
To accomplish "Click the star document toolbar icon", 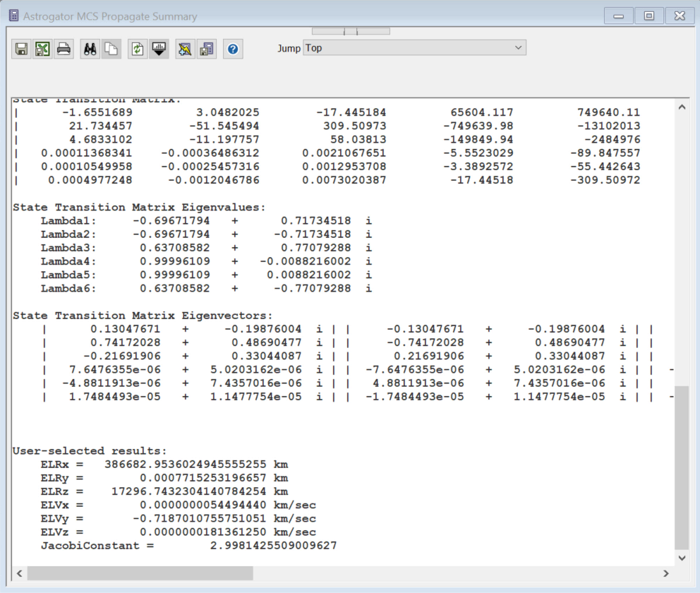I will (186, 49).
